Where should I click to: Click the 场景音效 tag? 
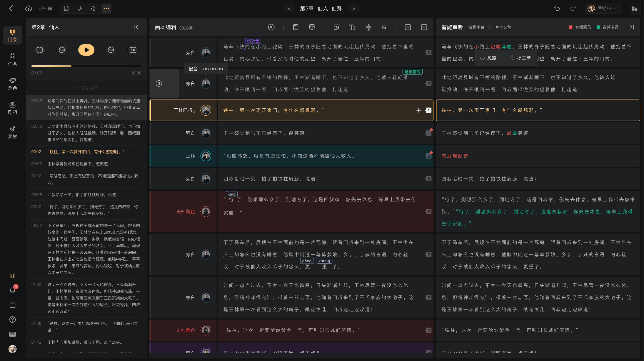pyautogui.click(x=412, y=72)
